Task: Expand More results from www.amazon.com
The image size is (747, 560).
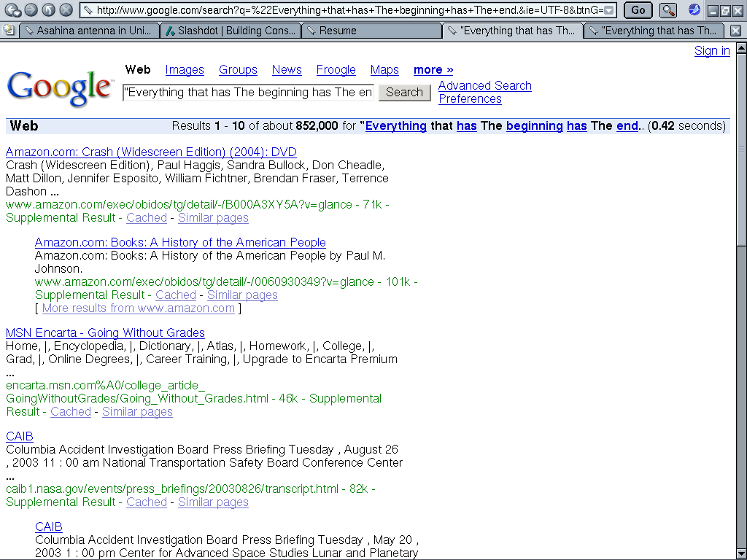Action: 138,308
